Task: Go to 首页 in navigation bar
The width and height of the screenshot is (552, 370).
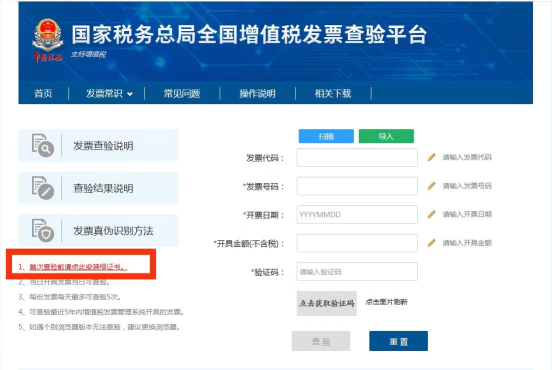Action: tap(43, 94)
